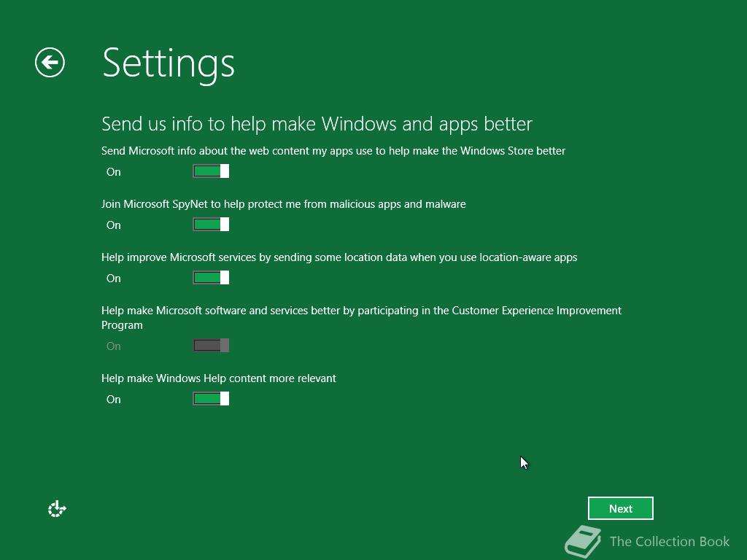The height and width of the screenshot is (560, 747).
Task: Toggle the location data sending switch
Action: [211, 278]
